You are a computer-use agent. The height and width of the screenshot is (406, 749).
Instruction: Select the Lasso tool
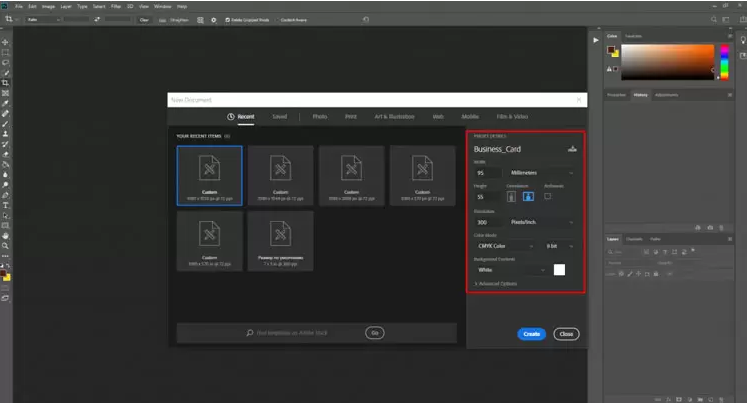pyautogui.click(x=5, y=63)
